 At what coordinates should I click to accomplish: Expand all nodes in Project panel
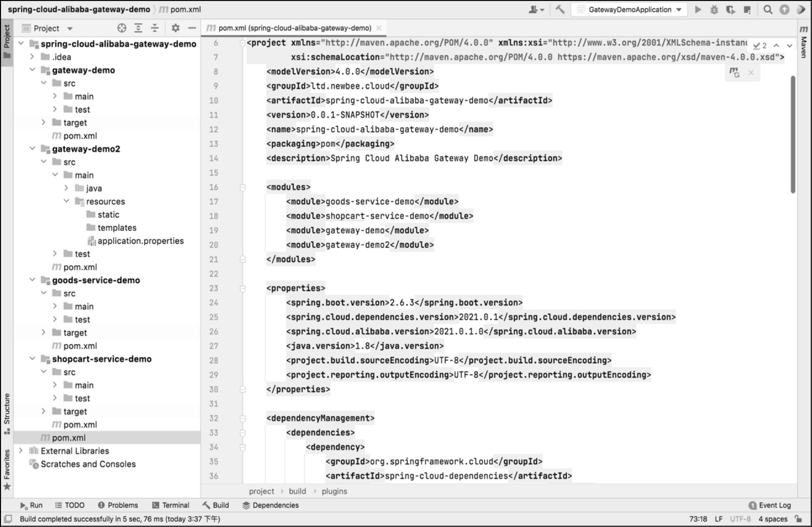(x=138, y=28)
